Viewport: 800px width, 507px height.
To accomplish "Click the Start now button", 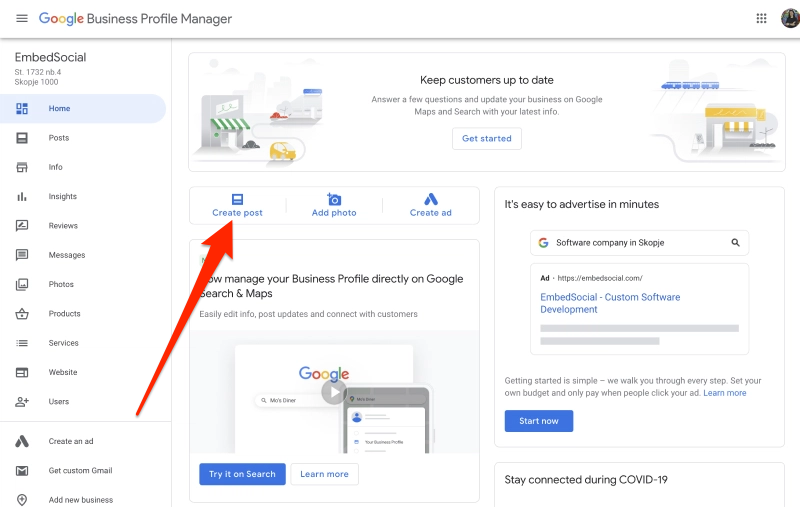I will pos(539,421).
